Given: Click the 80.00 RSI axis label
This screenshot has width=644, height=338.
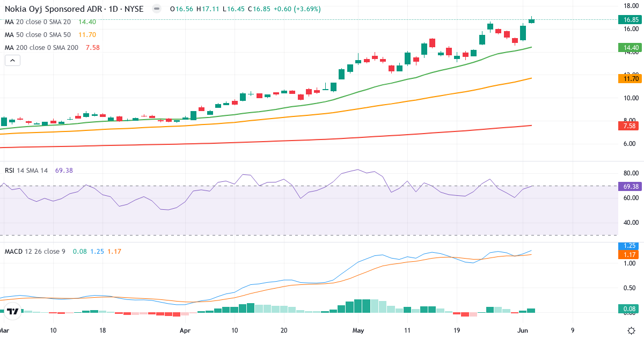Looking at the screenshot, I should click(x=630, y=173).
